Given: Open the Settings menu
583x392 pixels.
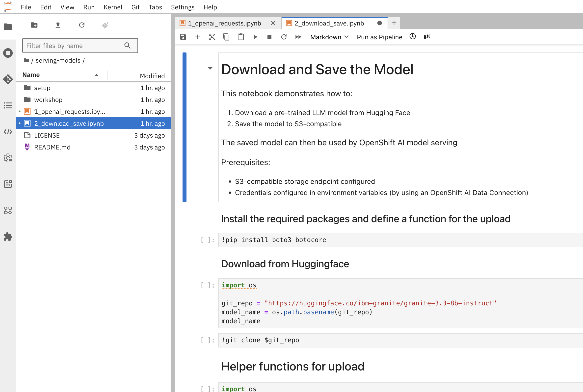Looking at the screenshot, I should (183, 7).
